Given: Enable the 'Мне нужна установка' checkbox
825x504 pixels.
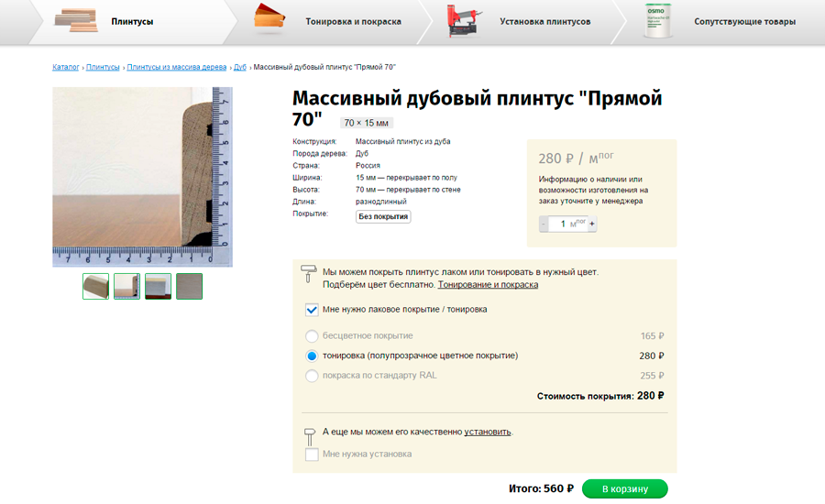Looking at the screenshot, I should pyautogui.click(x=312, y=455).
